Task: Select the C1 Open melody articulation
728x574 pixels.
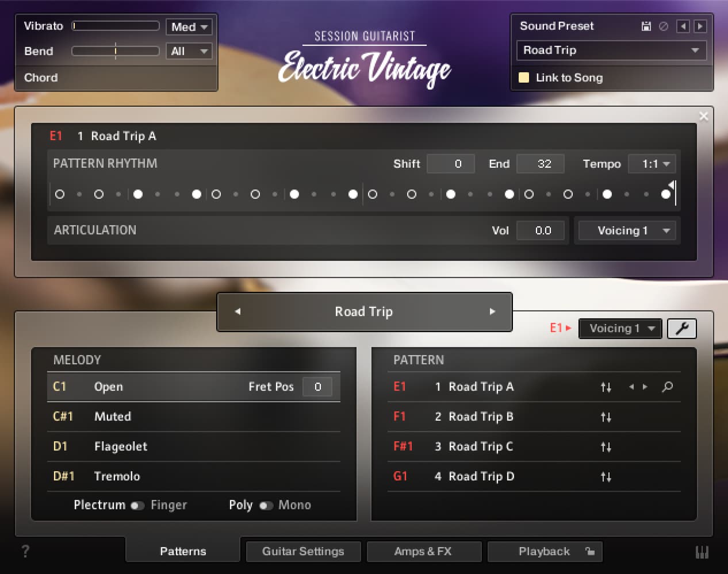Action: point(193,387)
